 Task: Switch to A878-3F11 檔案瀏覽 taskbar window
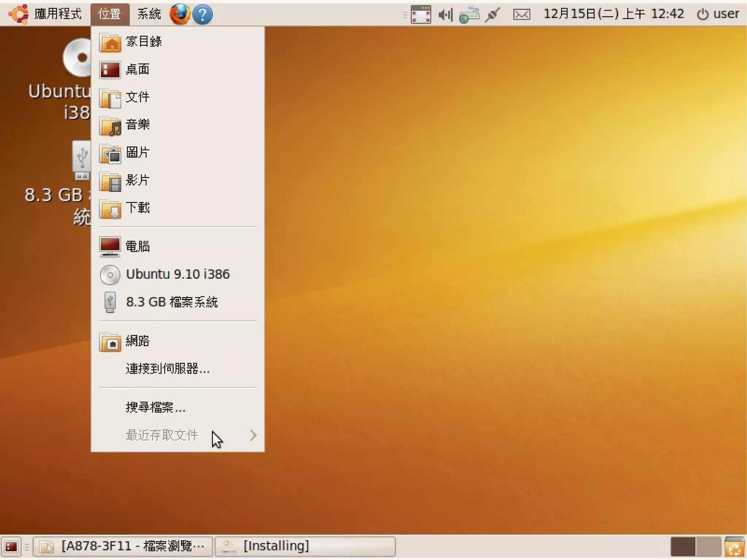[x=123, y=547]
